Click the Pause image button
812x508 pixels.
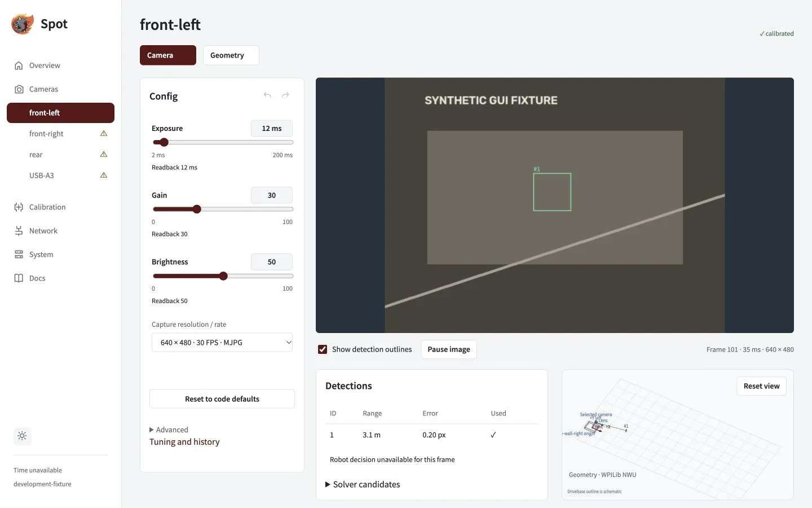449,349
